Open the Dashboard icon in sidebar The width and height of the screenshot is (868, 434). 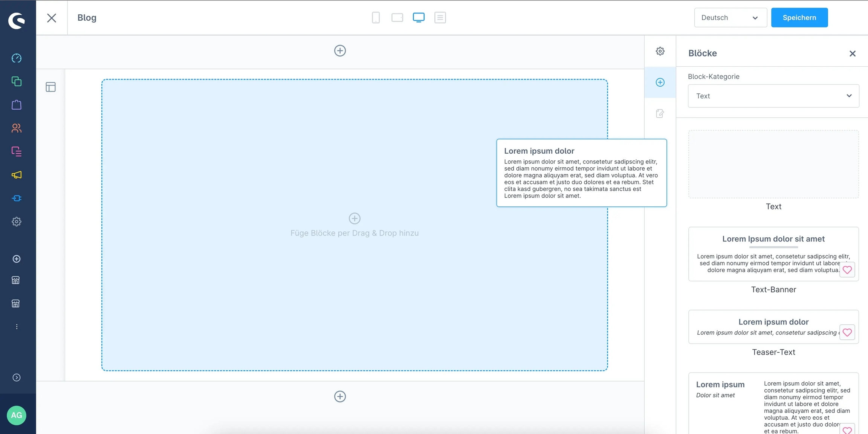17,58
